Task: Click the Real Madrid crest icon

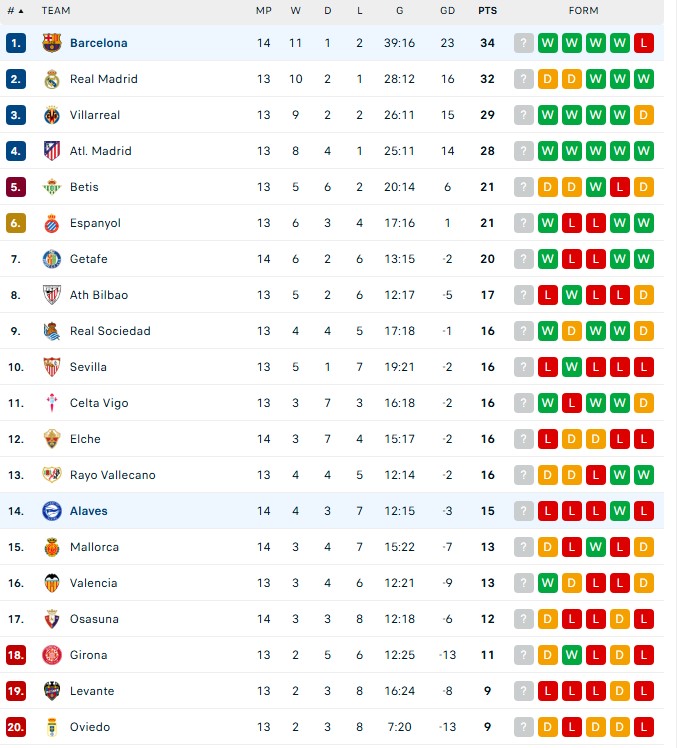Action: 52,79
